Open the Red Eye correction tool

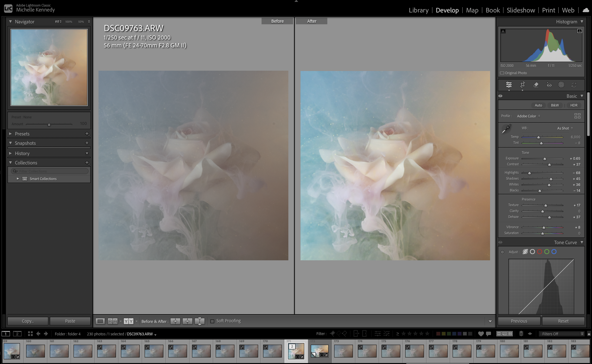[x=549, y=85]
